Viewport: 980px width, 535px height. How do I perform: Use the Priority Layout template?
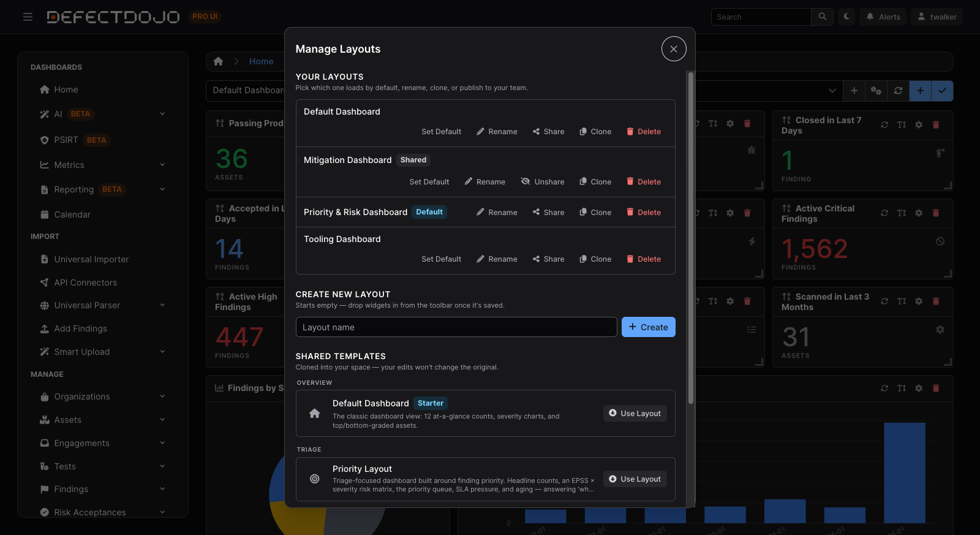click(635, 479)
